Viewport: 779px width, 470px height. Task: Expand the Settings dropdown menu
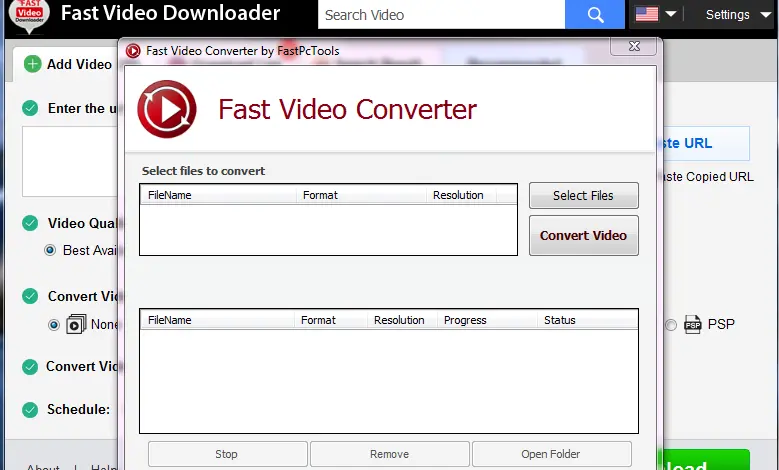click(x=738, y=14)
